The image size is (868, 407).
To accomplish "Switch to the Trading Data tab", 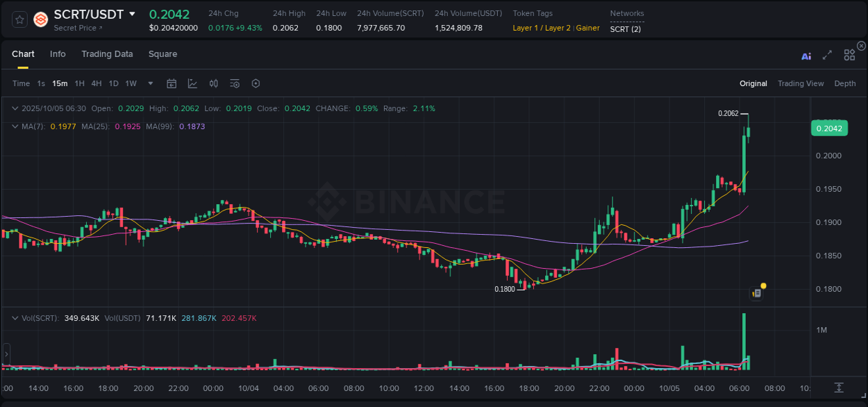I will pos(107,54).
